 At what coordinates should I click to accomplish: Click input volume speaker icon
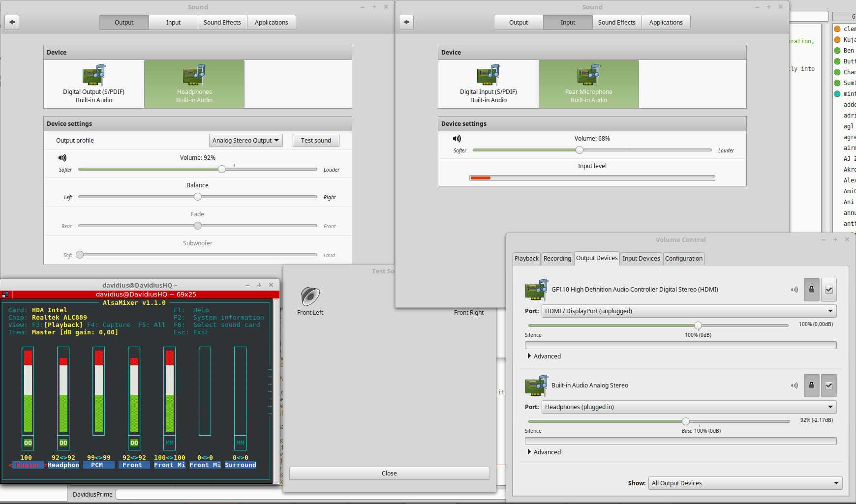coord(457,139)
